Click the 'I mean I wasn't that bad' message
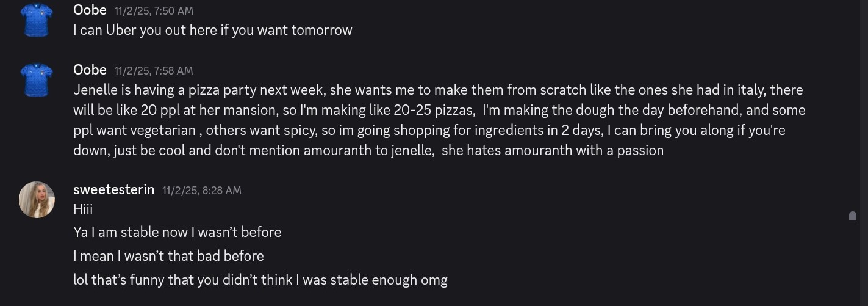The image size is (868, 306). pyautogui.click(x=168, y=256)
